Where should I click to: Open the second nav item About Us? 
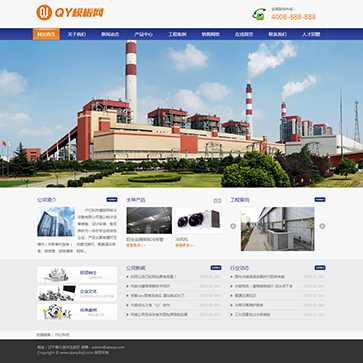(x=77, y=34)
